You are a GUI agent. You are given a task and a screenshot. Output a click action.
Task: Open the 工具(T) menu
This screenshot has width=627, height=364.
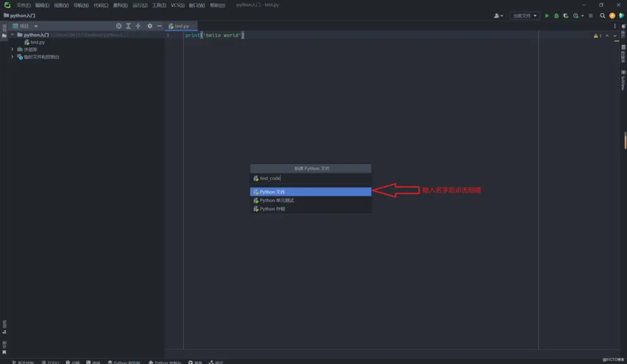tap(159, 5)
